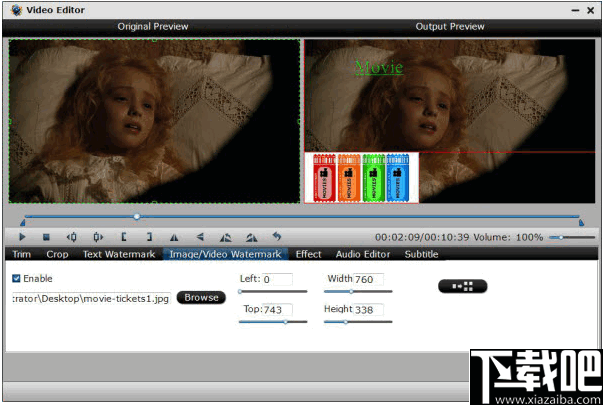
Task: Minimize the Video Editor window
Action: (x=575, y=10)
